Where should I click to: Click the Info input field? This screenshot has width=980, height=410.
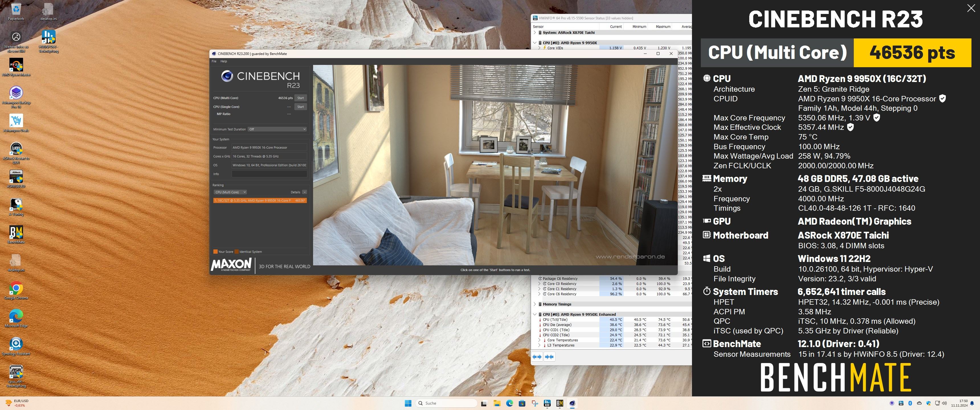tap(269, 174)
